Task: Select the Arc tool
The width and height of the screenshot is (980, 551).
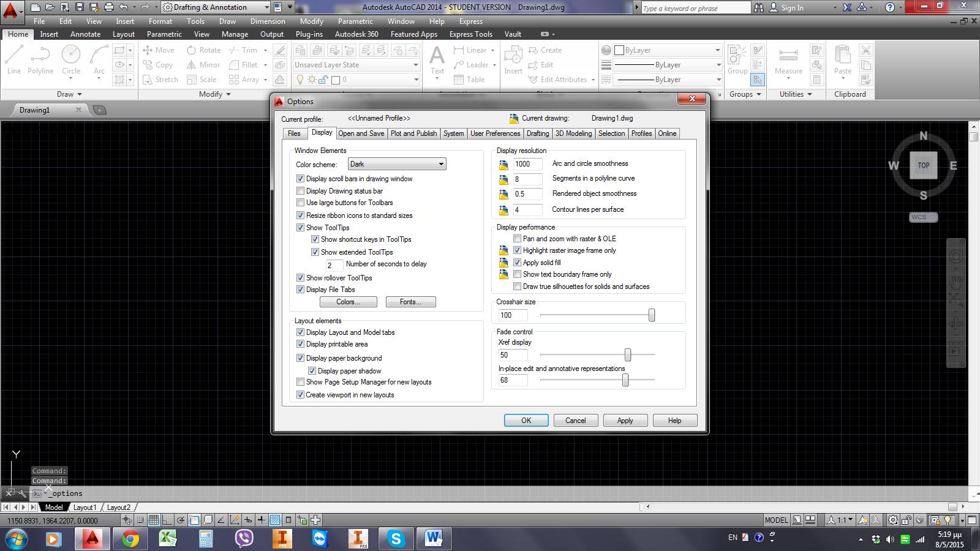Action: [x=99, y=59]
